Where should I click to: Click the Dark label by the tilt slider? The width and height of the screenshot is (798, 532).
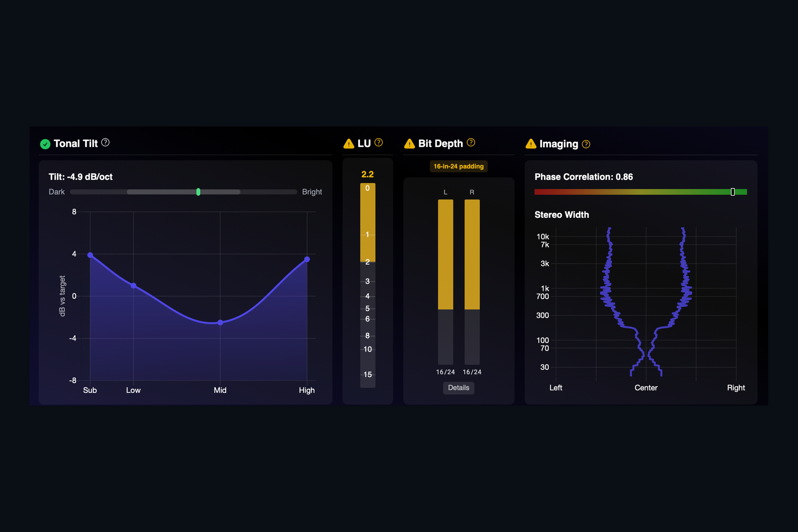pos(57,192)
